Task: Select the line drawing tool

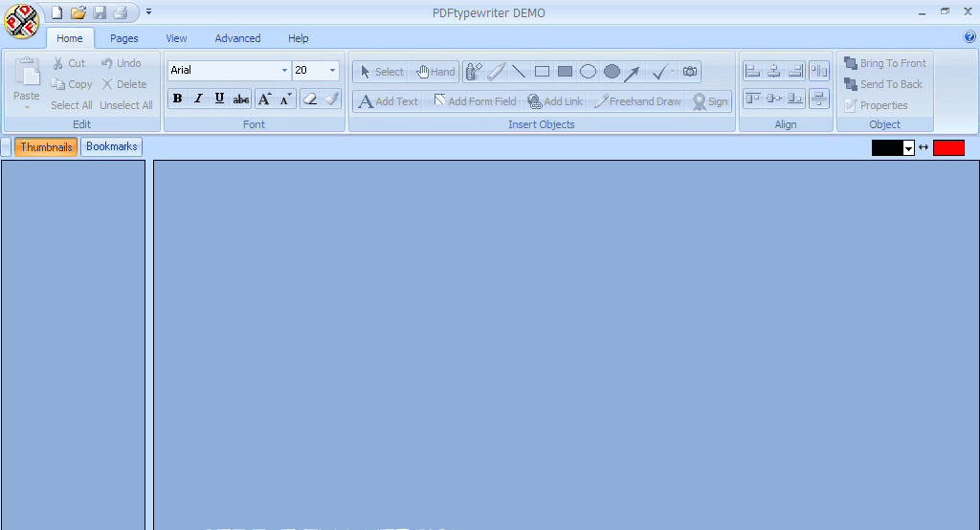Action: 519,72
